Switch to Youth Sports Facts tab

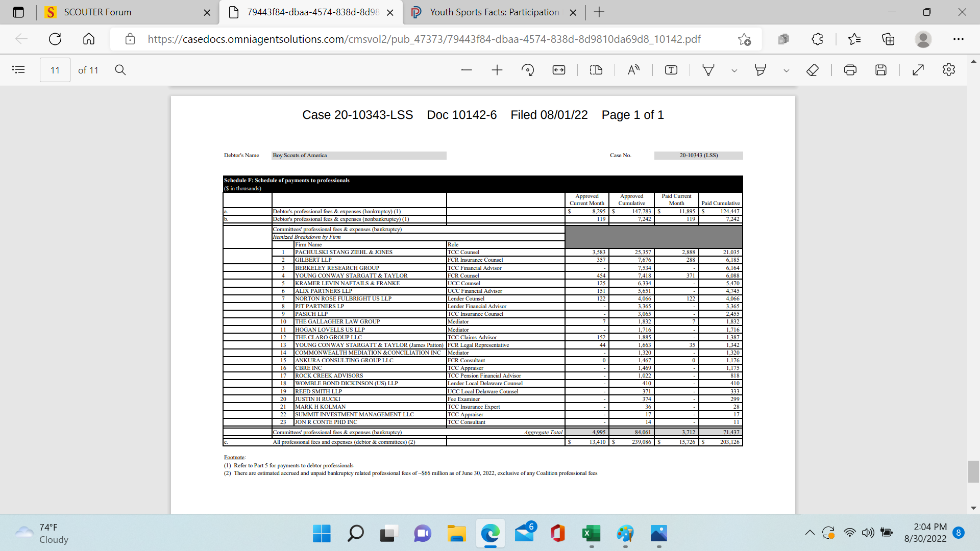pos(494,12)
